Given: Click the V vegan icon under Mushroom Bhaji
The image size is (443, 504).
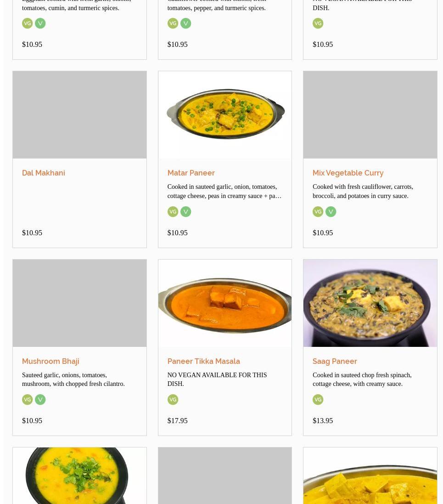Looking at the screenshot, I should tap(40, 400).
